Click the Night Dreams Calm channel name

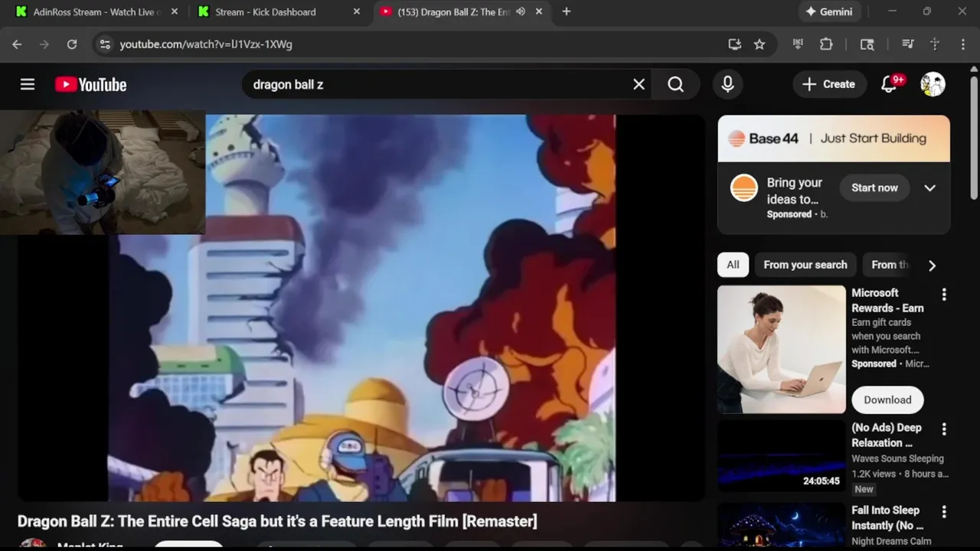click(x=891, y=541)
